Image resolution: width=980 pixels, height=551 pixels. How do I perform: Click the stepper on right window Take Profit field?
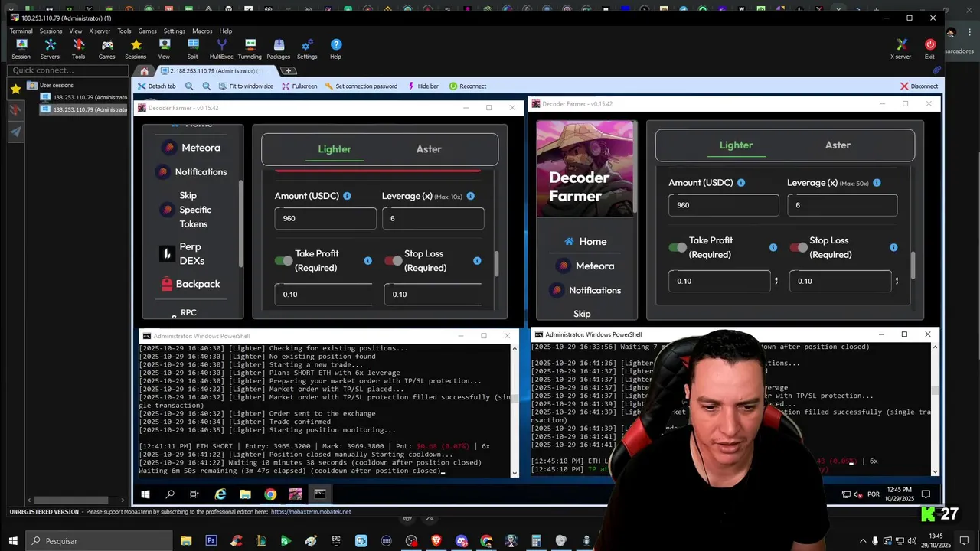click(x=776, y=281)
